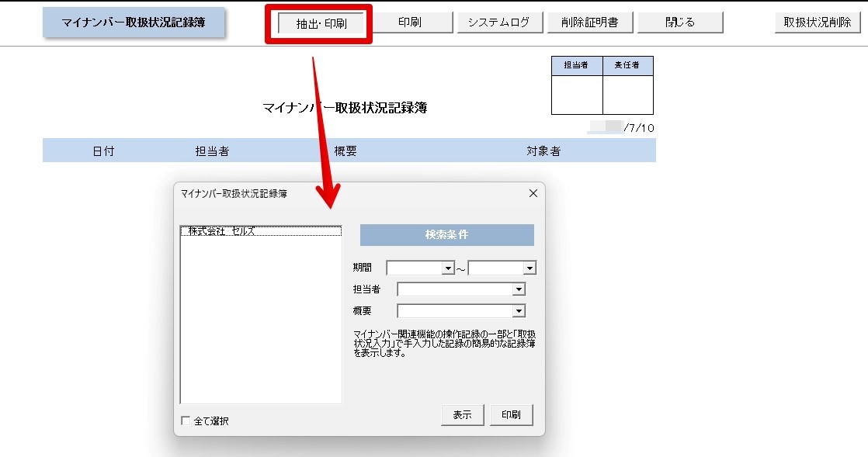Viewport: 868px width, 457px height.
Task: Click the 取扱状況削除 button
Action: pos(818,23)
